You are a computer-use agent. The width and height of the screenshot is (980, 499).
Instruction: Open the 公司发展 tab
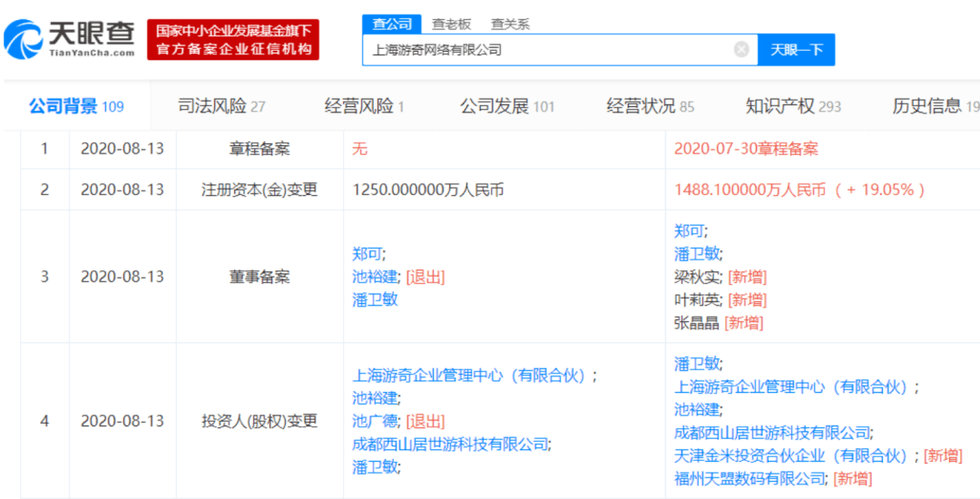507,107
